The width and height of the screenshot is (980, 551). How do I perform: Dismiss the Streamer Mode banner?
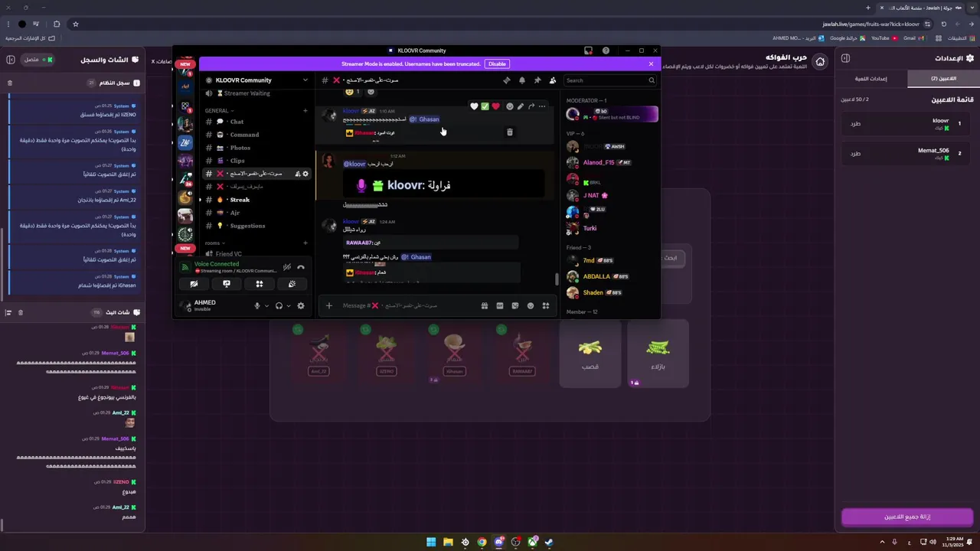coord(651,64)
